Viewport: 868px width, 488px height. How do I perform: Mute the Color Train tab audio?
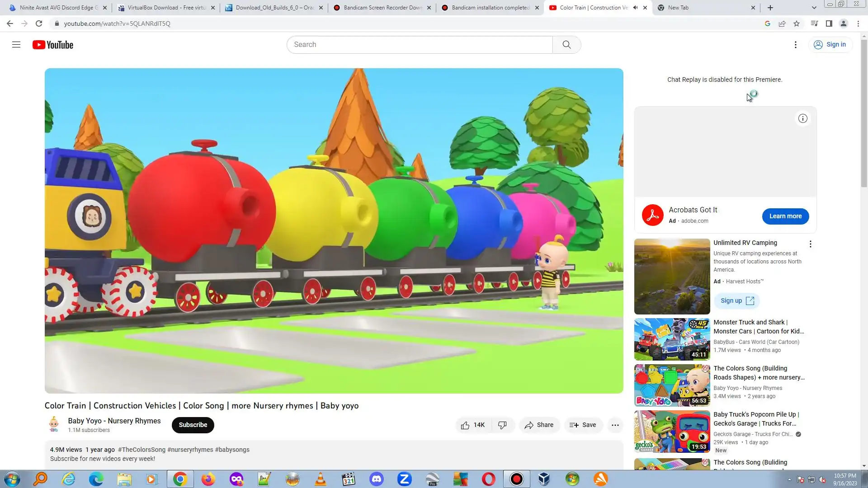click(635, 8)
